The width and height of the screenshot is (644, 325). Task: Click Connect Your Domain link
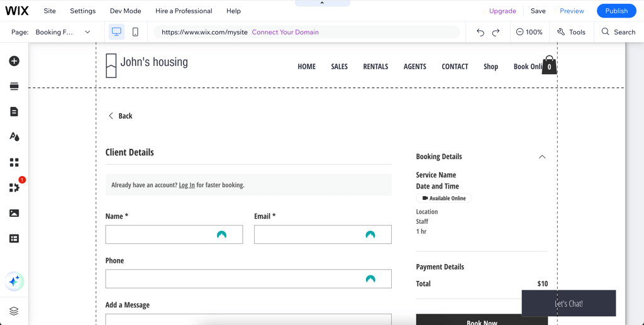coord(285,32)
